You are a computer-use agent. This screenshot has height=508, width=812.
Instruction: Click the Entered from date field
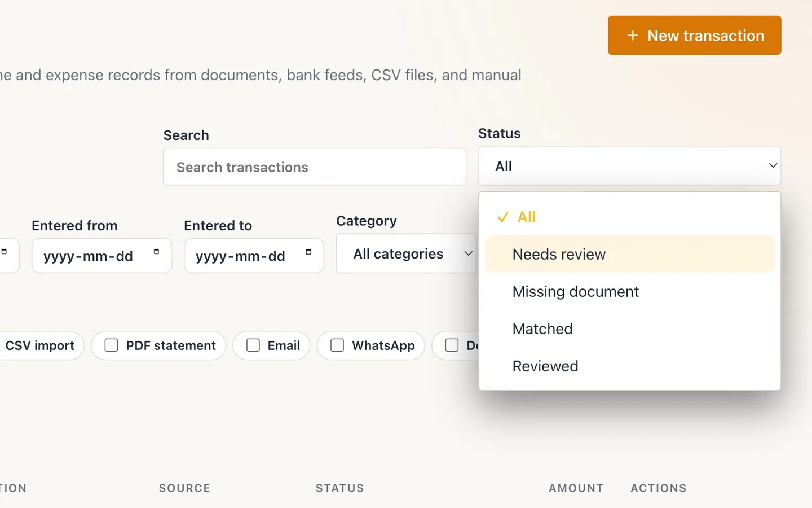coord(101,256)
